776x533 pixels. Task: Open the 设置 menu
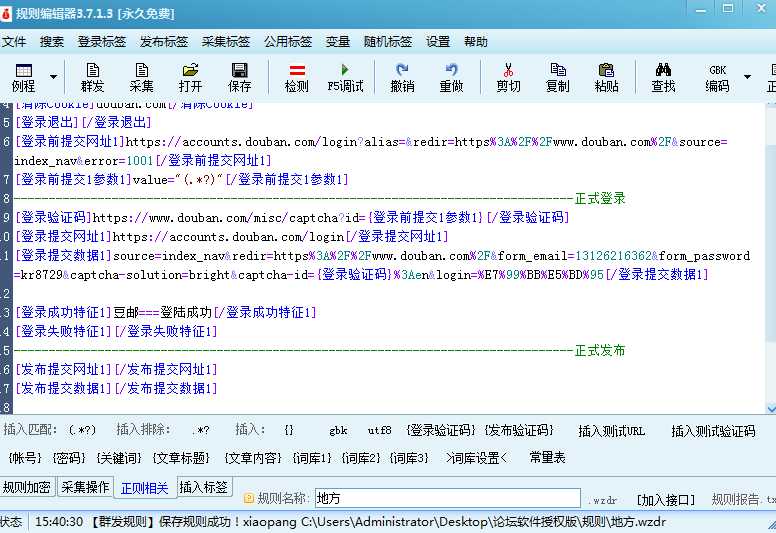tap(438, 42)
